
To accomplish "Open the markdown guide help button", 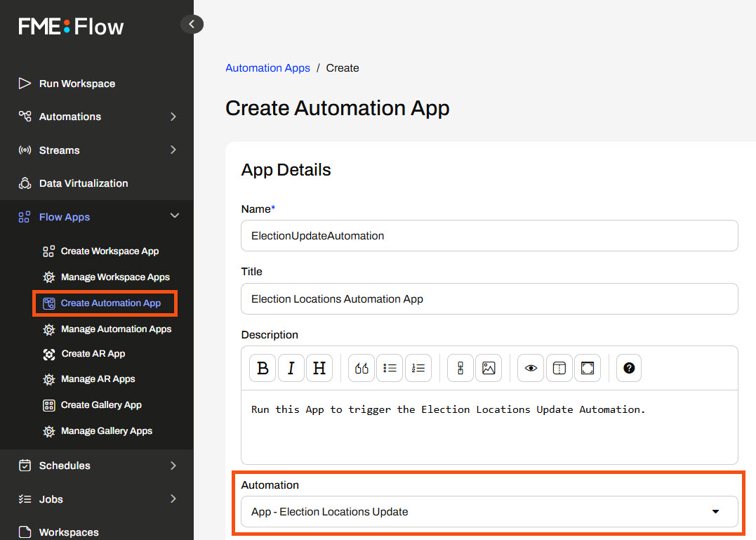I will coord(629,369).
